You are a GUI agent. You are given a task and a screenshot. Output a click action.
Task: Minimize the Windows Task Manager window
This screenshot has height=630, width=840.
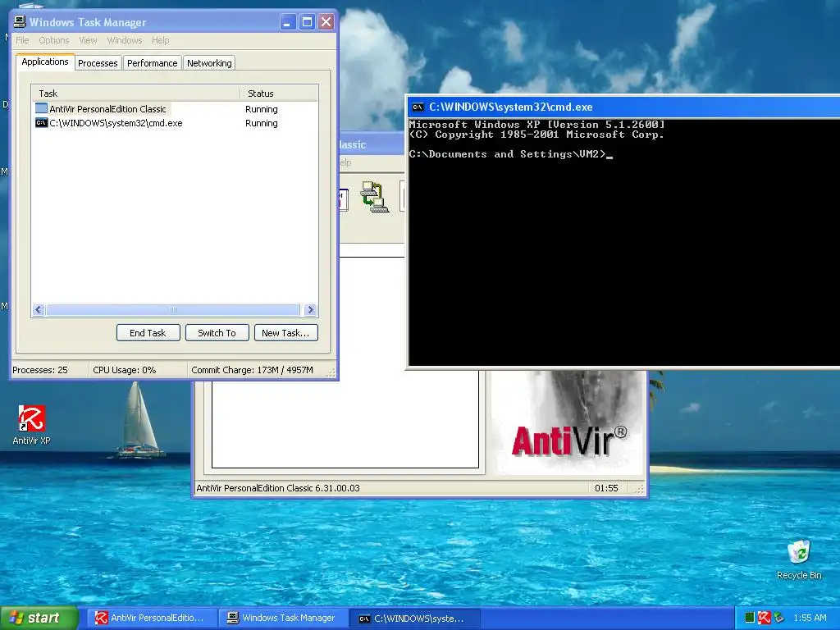point(288,22)
